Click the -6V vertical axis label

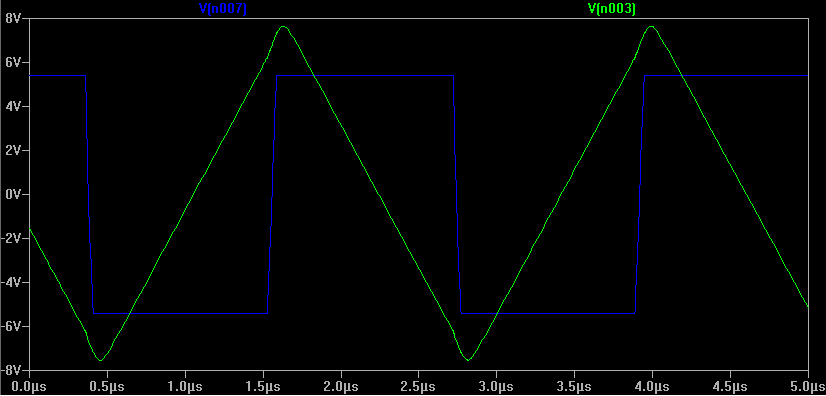click(x=12, y=326)
